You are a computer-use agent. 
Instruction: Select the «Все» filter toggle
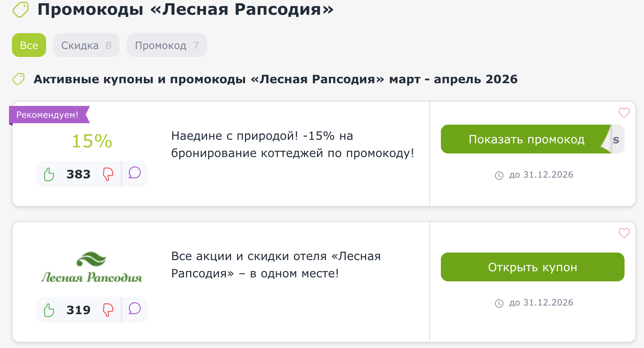29,45
